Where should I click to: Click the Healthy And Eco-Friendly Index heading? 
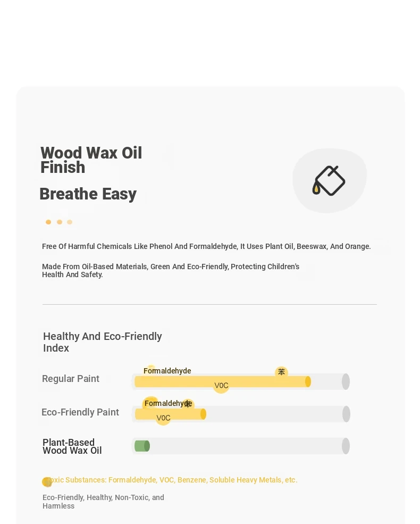pyautogui.click(x=103, y=342)
